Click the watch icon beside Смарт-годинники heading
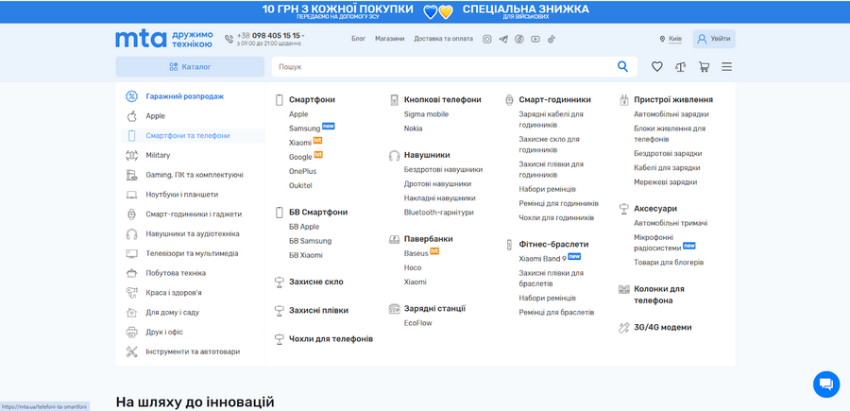Image resolution: width=850 pixels, height=411 pixels. 509,100
